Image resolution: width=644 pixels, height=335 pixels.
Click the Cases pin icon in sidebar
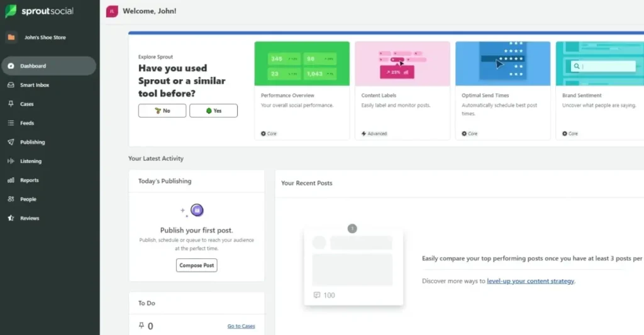[11, 104]
